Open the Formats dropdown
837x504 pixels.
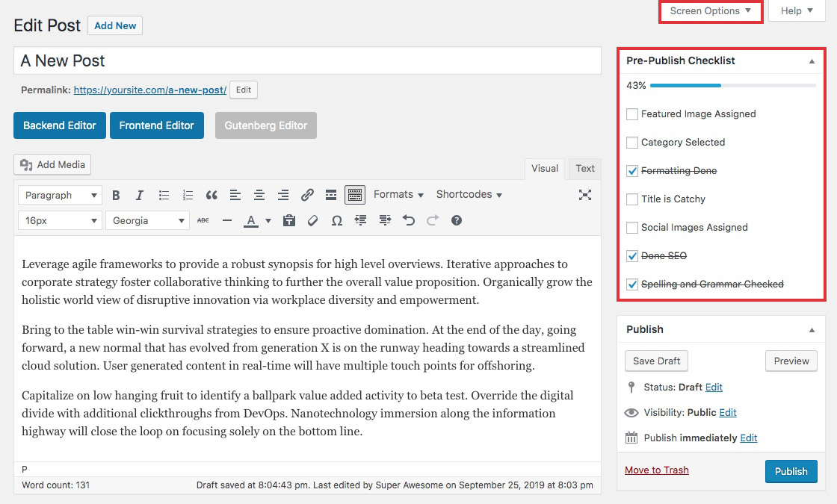398,195
